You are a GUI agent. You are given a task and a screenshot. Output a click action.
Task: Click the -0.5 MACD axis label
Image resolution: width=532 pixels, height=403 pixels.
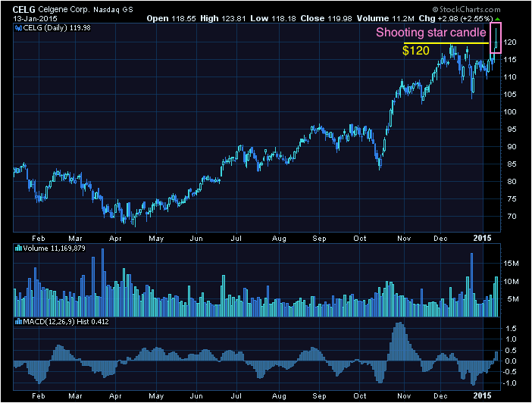click(x=509, y=372)
